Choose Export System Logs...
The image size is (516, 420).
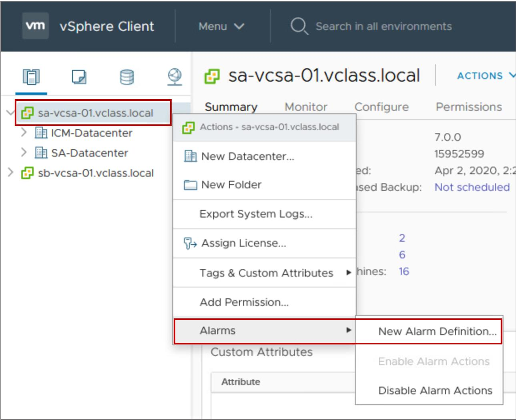click(265, 214)
